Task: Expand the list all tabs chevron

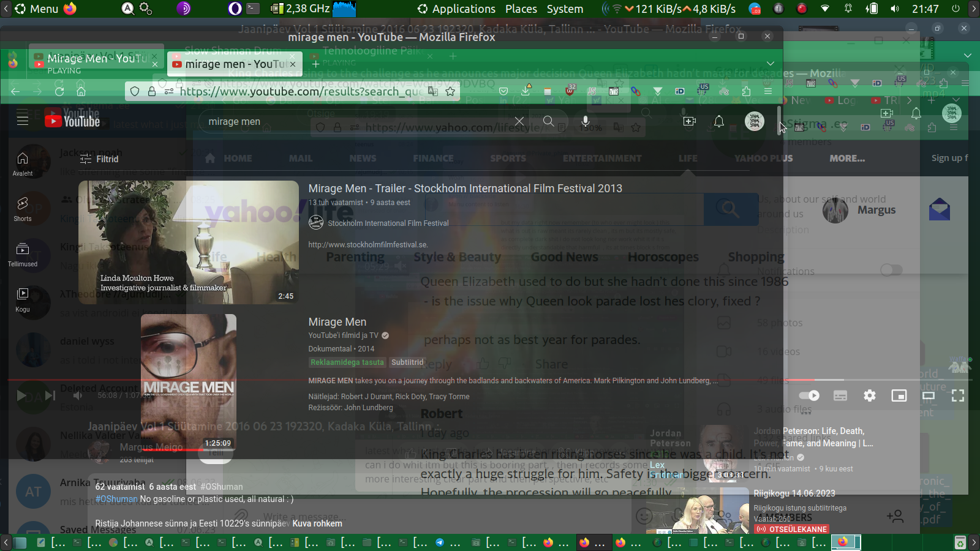Action: click(x=771, y=63)
